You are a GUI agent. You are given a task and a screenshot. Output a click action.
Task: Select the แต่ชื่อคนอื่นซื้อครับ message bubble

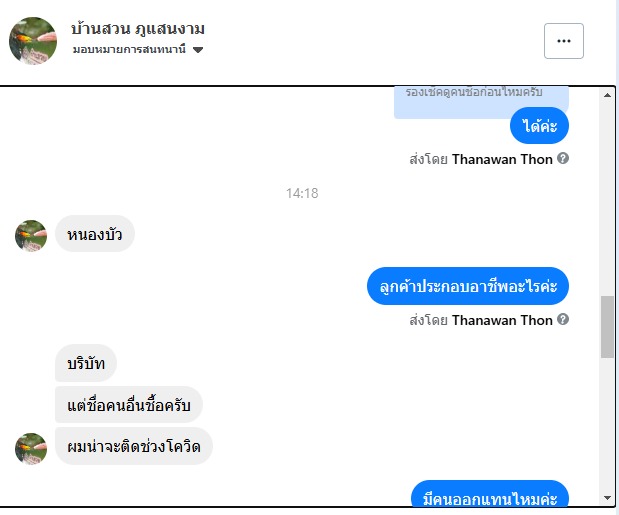129,405
